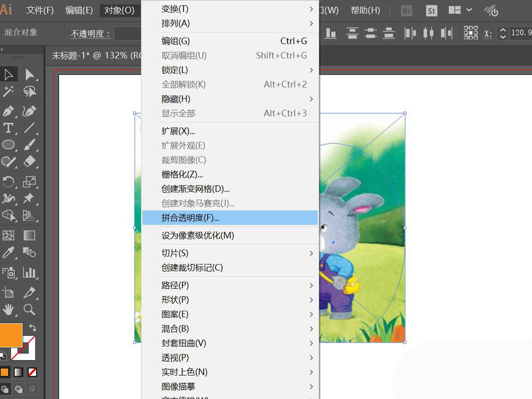Enable Draw Behind mode

click(18, 389)
